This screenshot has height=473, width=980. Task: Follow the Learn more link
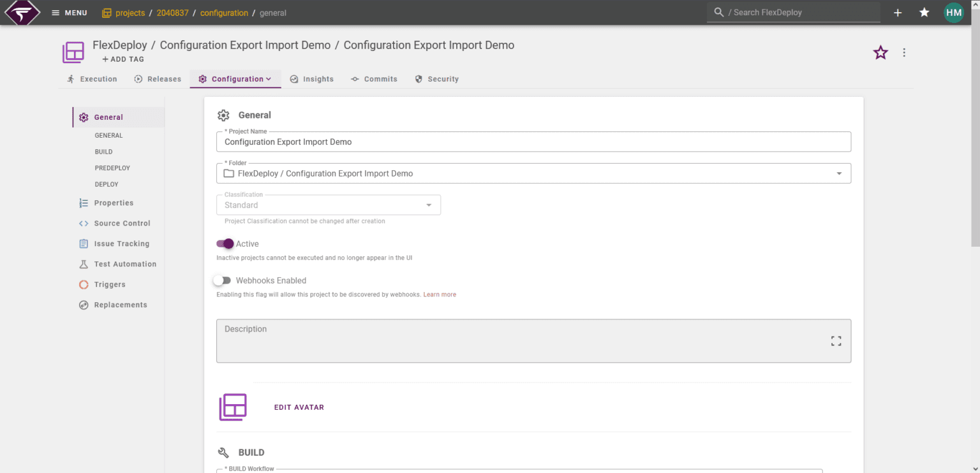(x=440, y=295)
